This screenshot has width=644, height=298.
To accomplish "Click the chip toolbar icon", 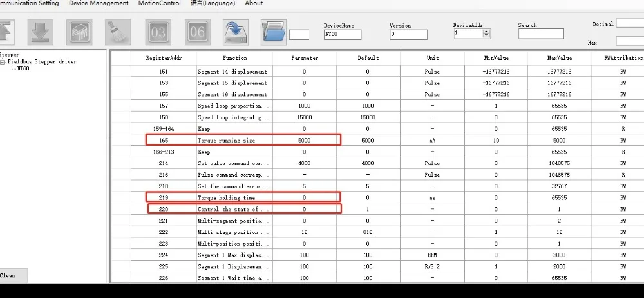I will pyautogui.click(x=79, y=32).
